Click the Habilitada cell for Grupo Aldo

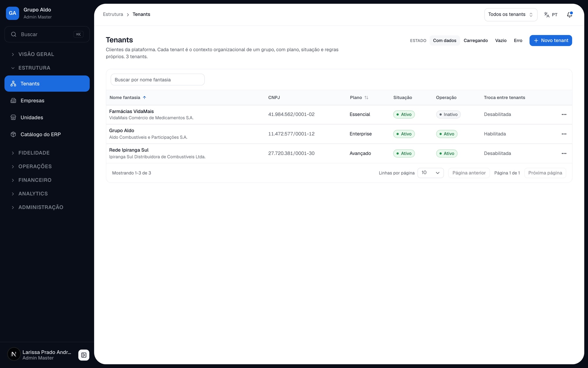click(495, 134)
